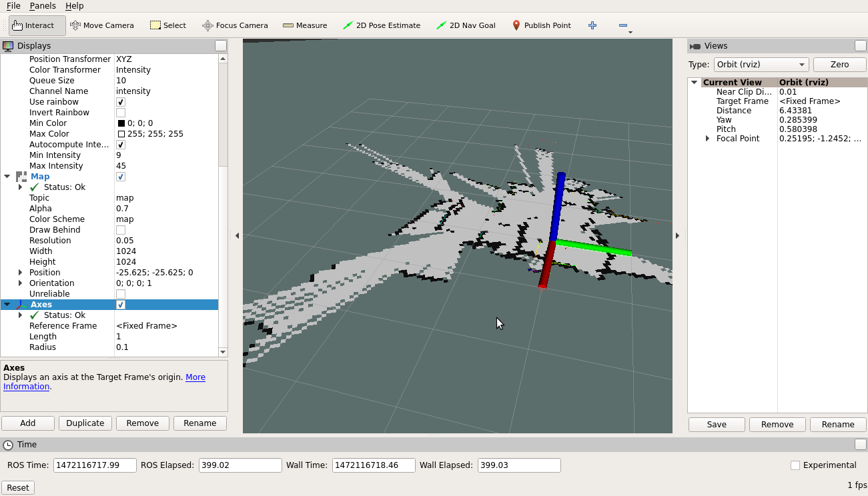Click the Max Color white swatch
The image size is (868, 496).
click(121, 134)
